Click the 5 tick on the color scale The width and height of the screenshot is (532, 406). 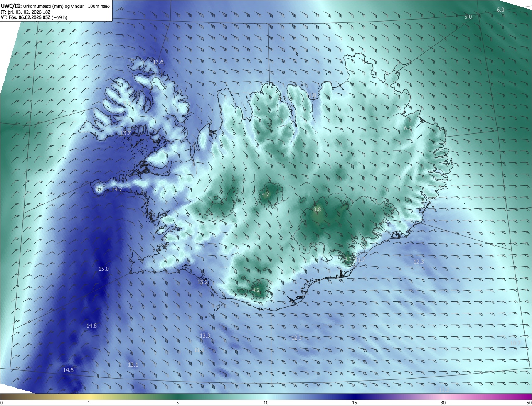coord(177,403)
